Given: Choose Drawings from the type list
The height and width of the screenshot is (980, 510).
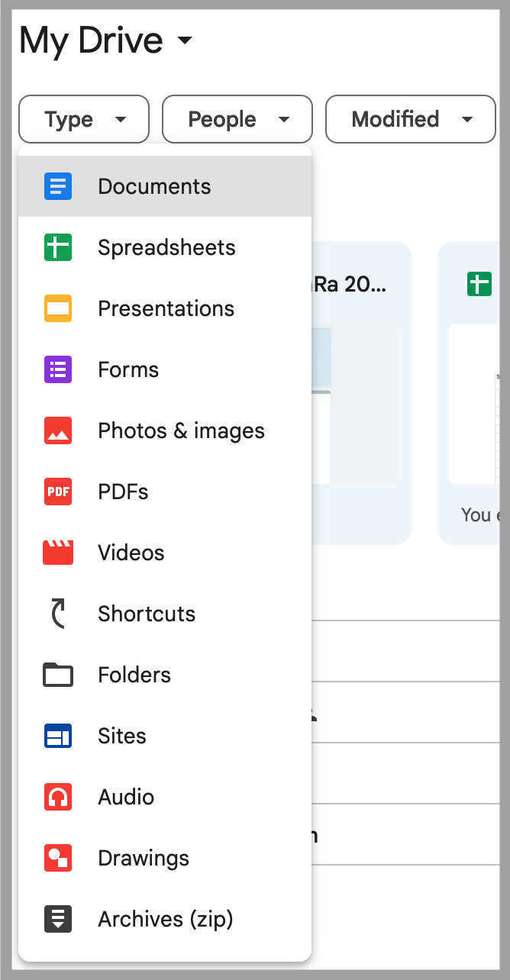Looking at the screenshot, I should pyautogui.click(x=144, y=858).
